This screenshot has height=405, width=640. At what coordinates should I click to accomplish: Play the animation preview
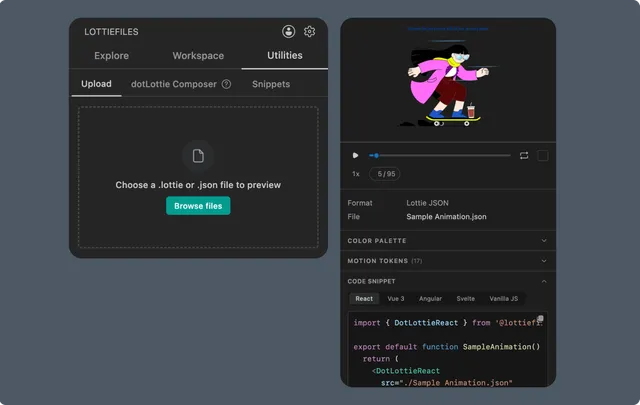pyautogui.click(x=355, y=156)
